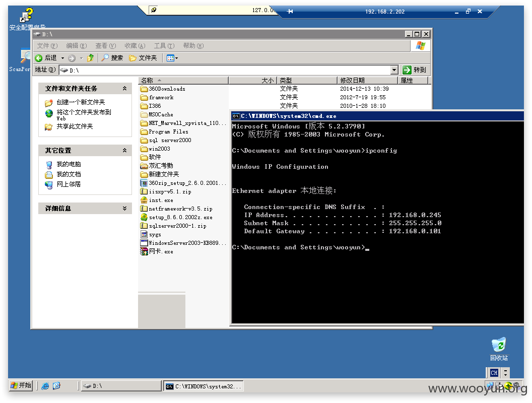Switch to cmd.exe taskbar button
Viewport: 532px width, 403px height.
(x=203, y=386)
